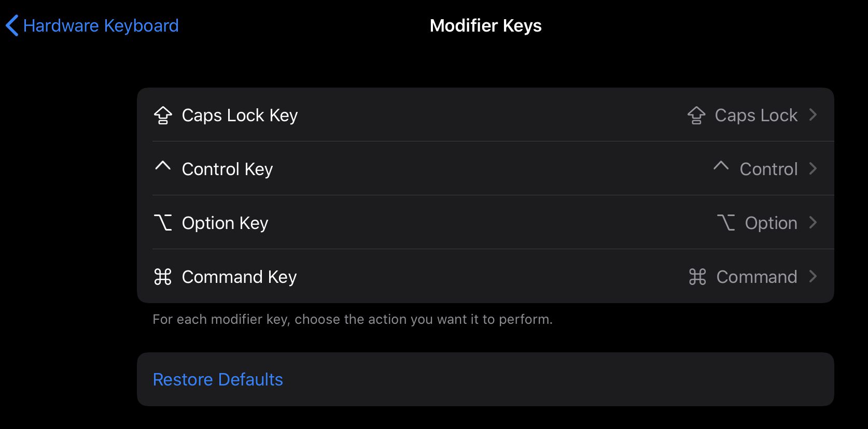Click the Caps Lock icon beside Caps Lock Key
Image resolution: width=868 pixels, height=429 pixels.
(x=163, y=115)
